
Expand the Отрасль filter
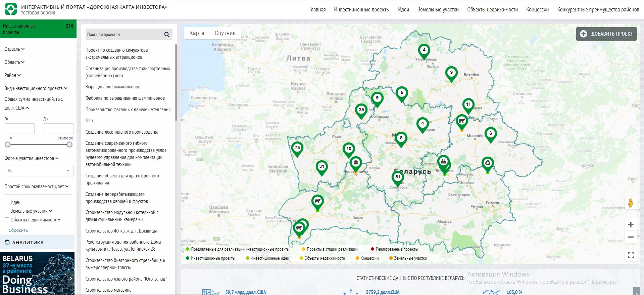(x=14, y=49)
